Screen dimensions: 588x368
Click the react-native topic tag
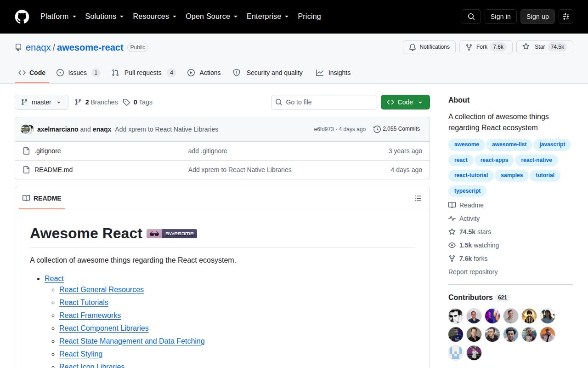point(537,160)
